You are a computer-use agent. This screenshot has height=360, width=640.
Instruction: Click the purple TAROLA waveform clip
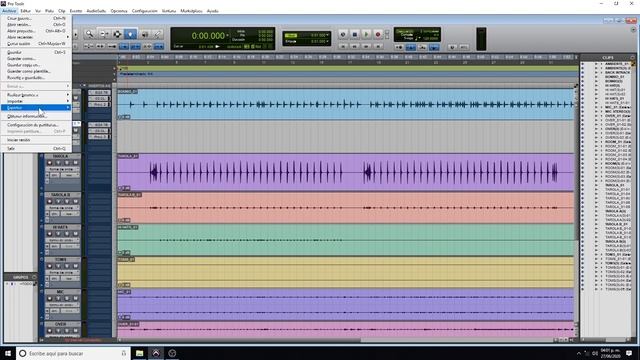[346, 172]
